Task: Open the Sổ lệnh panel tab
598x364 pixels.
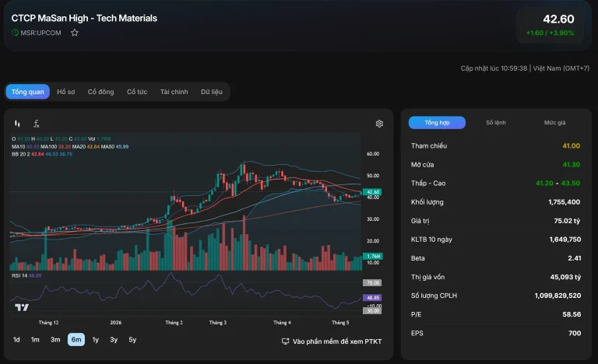Action: [x=496, y=123]
